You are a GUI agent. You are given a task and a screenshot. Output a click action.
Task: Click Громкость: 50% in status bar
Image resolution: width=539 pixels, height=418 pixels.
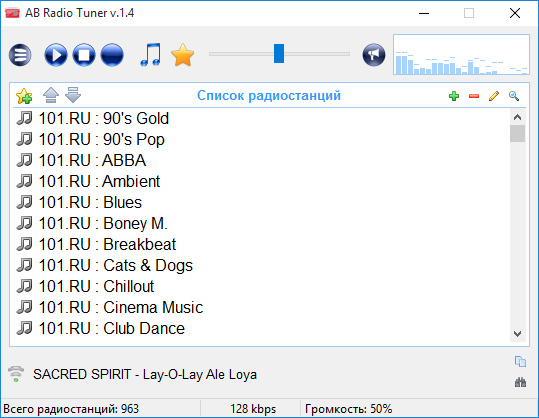[349, 409]
